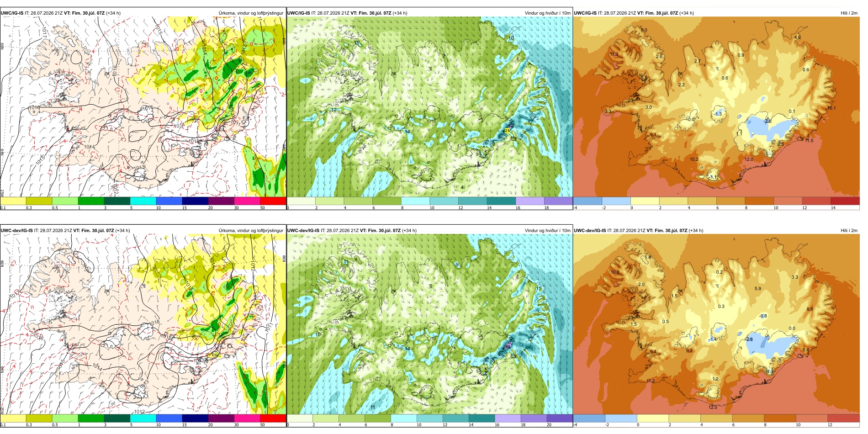Open the UWC-dev 2m temperature map

(x=716, y=324)
